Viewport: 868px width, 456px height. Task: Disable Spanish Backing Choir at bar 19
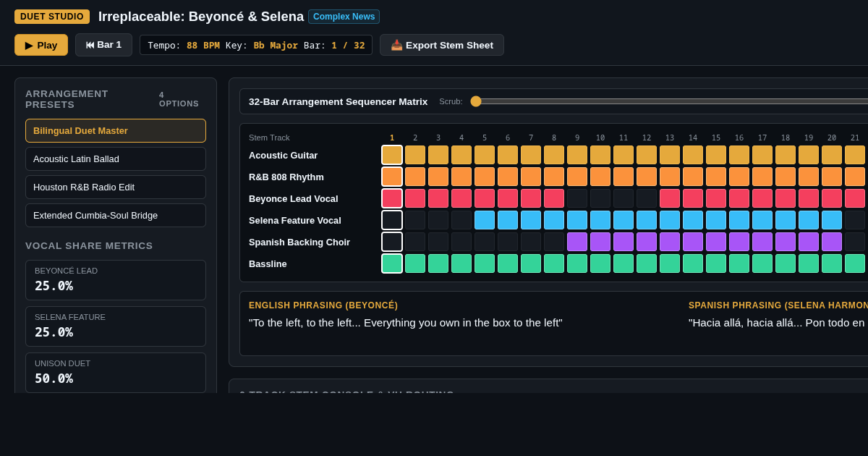click(809, 242)
